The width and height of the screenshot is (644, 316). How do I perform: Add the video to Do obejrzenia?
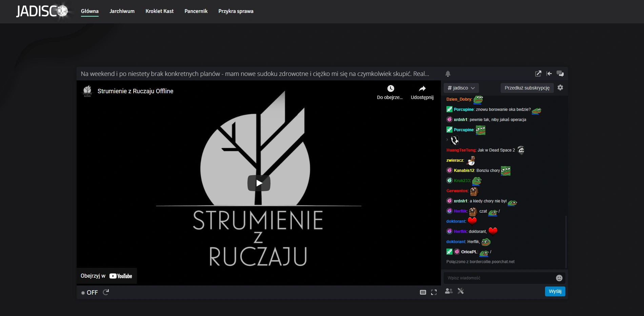pyautogui.click(x=390, y=93)
